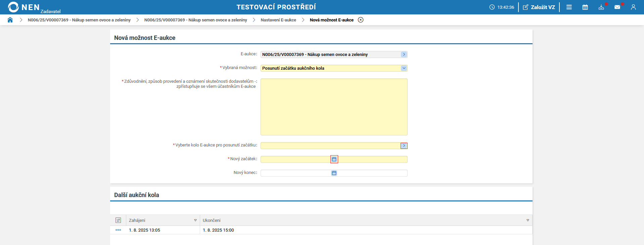Open downloads icon with red notification
This screenshot has width=644, height=245.
(601, 7)
